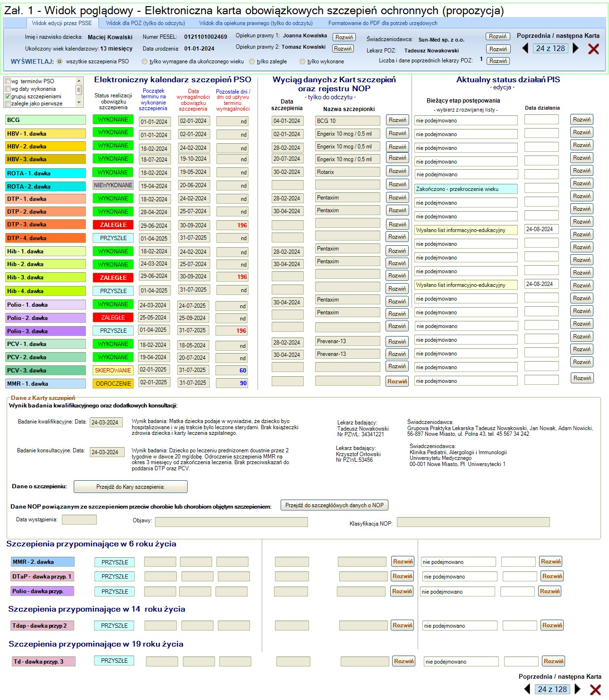Screen dimensions: 609x700
Task: Go to the next card using the header arrow
Action: tap(575, 48)
